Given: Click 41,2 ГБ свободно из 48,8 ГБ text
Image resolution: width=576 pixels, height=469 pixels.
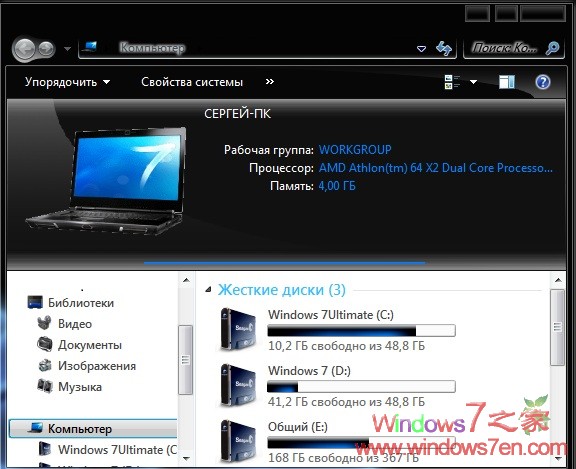Looking at the screenshot, I should click(x=346, y=402).
